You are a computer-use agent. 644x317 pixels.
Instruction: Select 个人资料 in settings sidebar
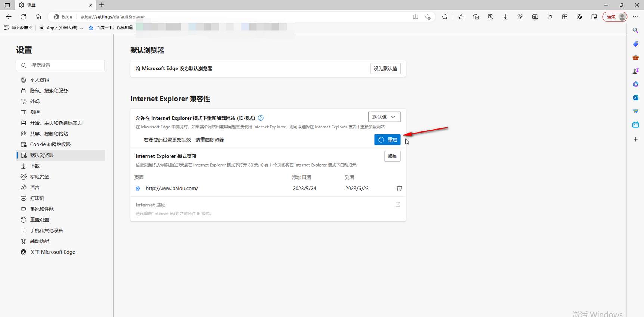pos(61,80)
